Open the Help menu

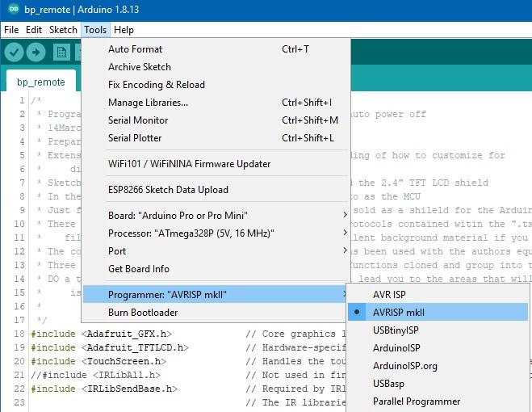tap(124, 30)
